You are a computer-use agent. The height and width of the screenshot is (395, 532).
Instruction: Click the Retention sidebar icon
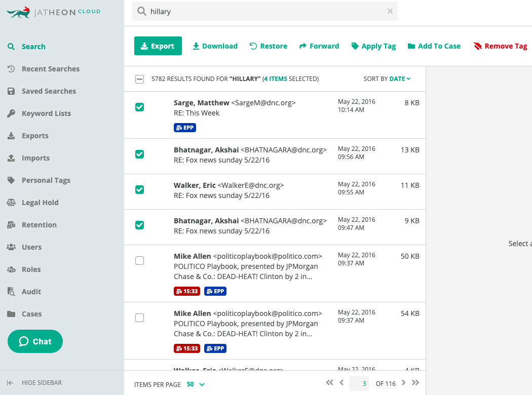11,225
